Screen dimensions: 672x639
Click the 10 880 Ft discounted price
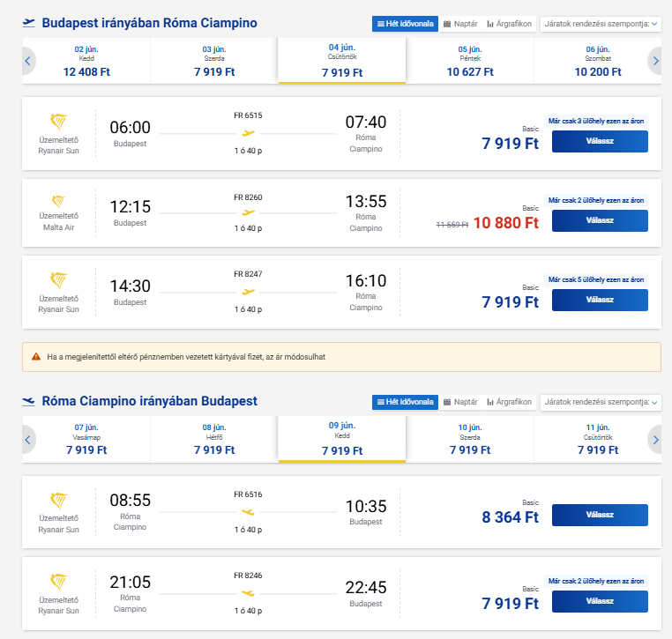[x=505, y=223]
